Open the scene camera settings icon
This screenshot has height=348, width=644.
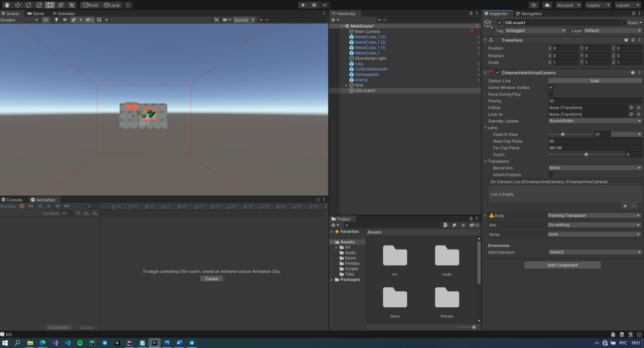pos(225,20)
